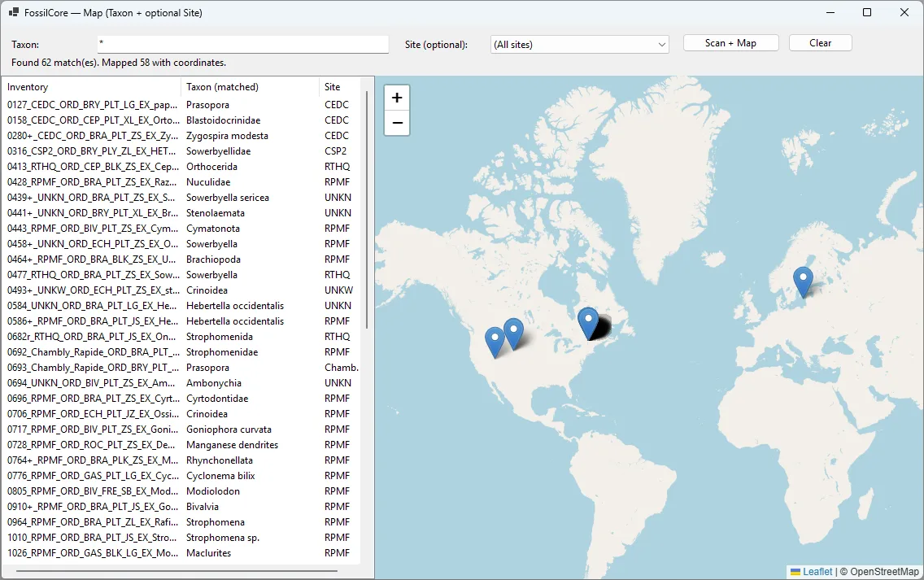Image resolution: width=924 pixels, height=580 pixels.
Task: Select the marker just east of the western US marker
Action: 513,334
